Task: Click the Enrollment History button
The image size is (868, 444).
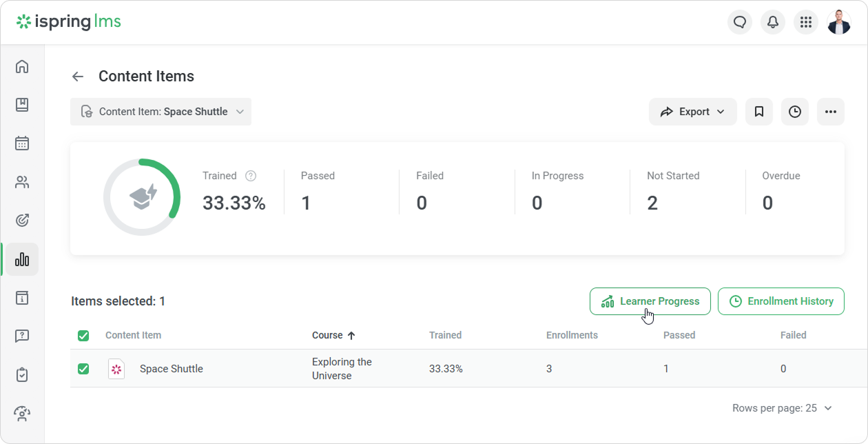Action: pos(781,301)
